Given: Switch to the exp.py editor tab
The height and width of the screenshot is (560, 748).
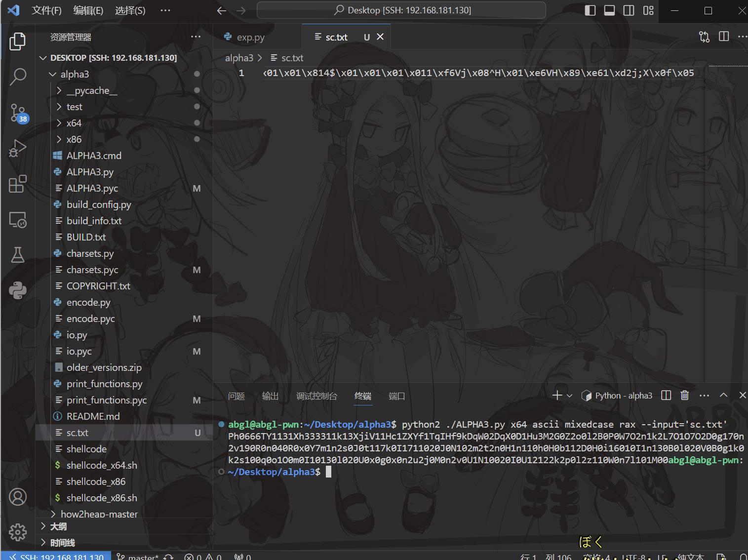Looking at the screenshot, I should [x=250, y=37].
